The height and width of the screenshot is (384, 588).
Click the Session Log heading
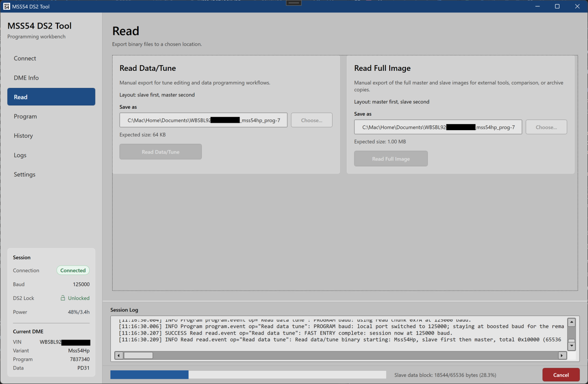pyautogui.click(x=124, y=310)
